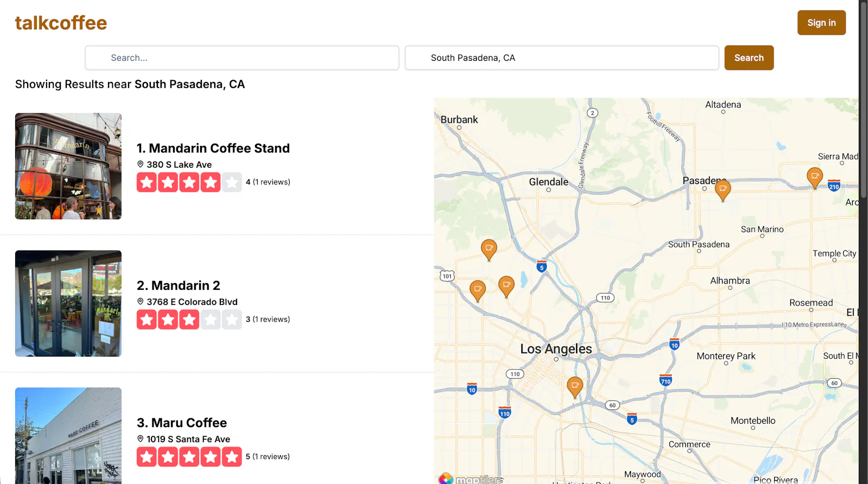Click the location pin icon beside 380 S Lake Ave

(x=141, y=164)
